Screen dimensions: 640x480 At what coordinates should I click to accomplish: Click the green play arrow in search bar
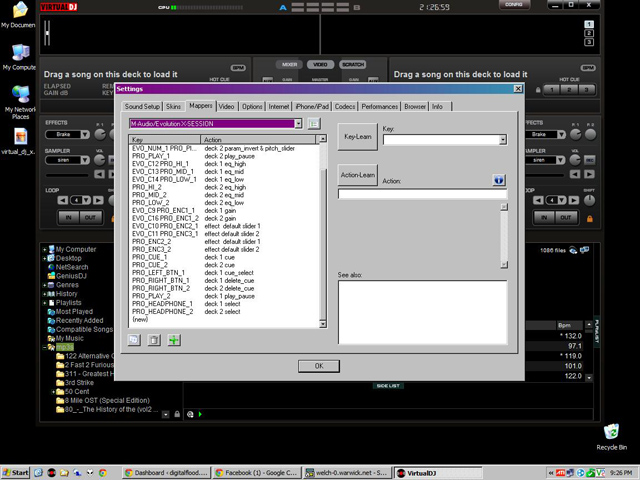200,414
